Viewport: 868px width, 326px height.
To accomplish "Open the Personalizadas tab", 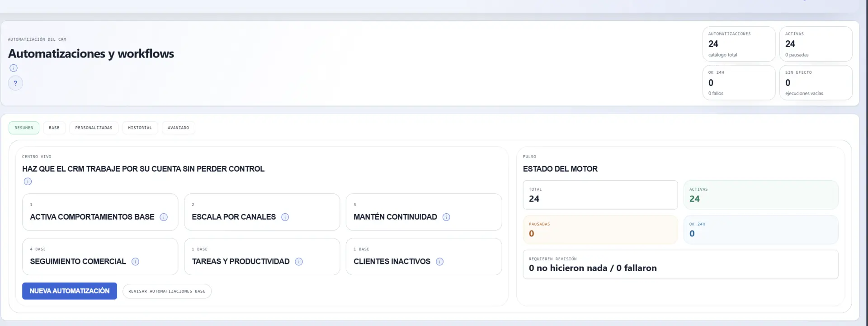I will [x=94, y=128].
